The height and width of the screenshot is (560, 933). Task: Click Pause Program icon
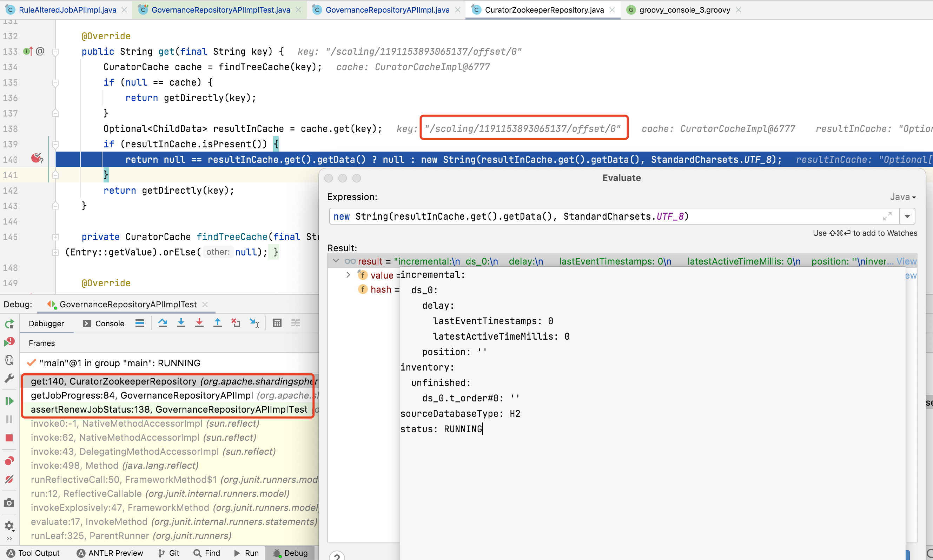(x=9, y=419)
